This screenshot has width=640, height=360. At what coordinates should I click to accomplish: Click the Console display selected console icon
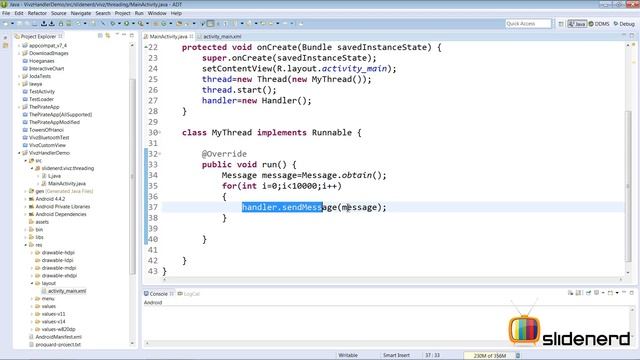click(x=597, y=293)
